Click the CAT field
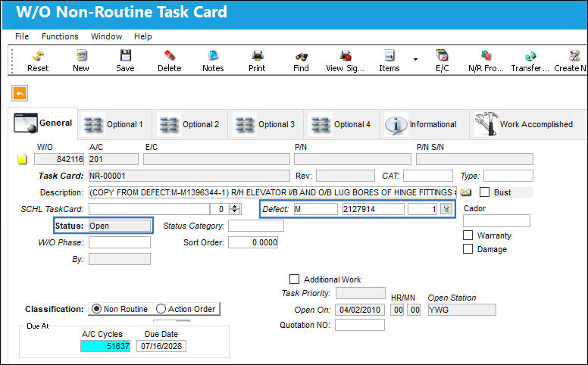Viewport: 588px width, 365px height. click(x=428, y=176)
